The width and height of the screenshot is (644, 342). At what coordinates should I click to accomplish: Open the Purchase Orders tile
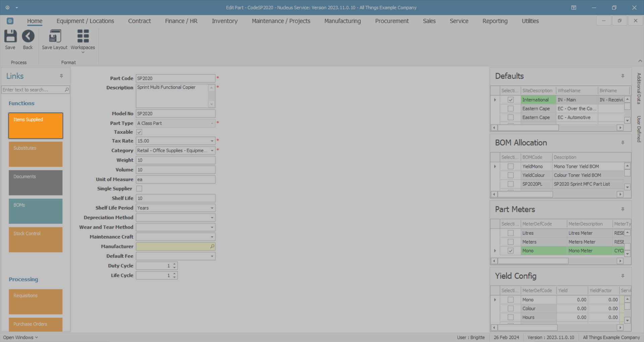[x=36, y=325]
